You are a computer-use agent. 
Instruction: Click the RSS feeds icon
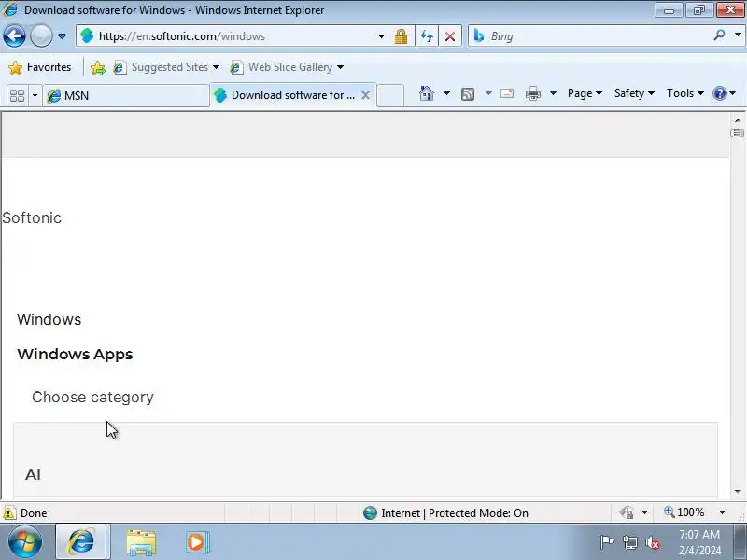(468, 94)
